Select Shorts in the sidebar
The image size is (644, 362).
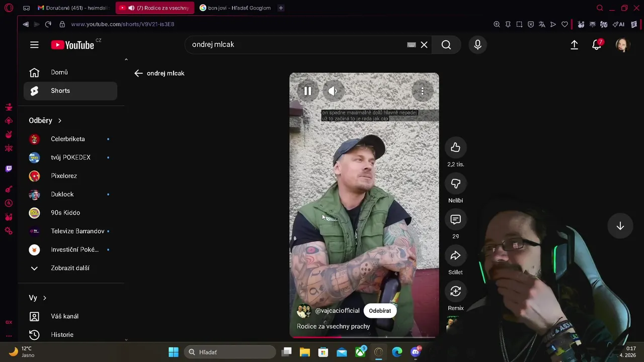coord(70,91)
